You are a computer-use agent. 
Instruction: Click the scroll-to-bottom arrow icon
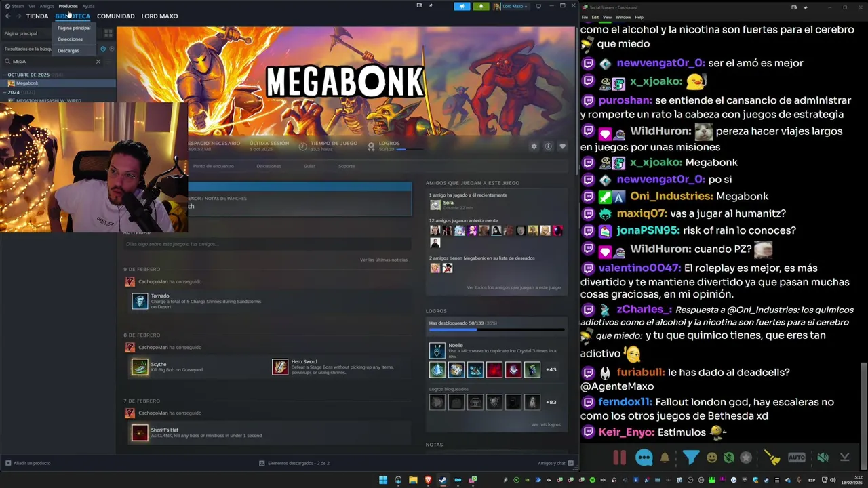(844, 457)
